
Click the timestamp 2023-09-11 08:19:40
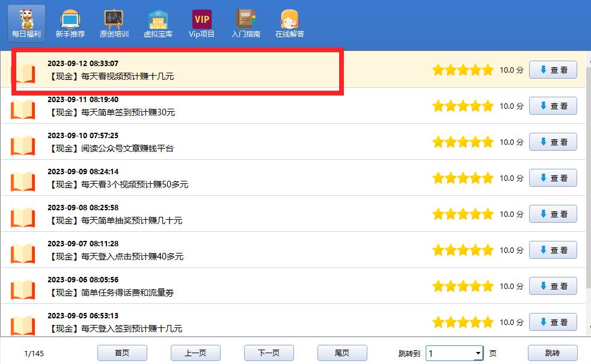[83, 99]
